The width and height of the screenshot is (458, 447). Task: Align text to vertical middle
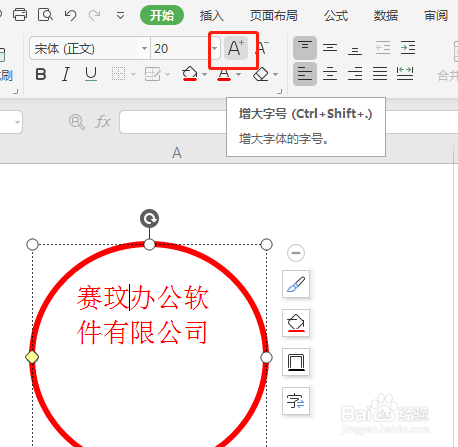(330, 48)
